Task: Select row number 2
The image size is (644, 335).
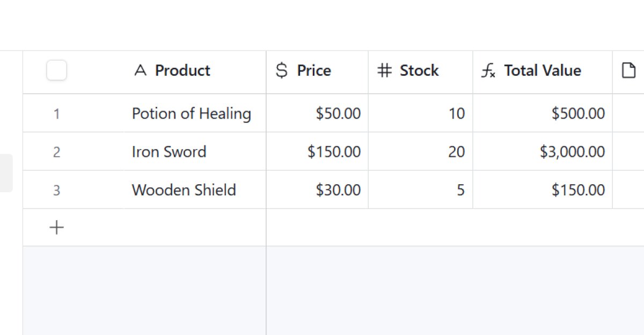Action: [x=56, y=152]
